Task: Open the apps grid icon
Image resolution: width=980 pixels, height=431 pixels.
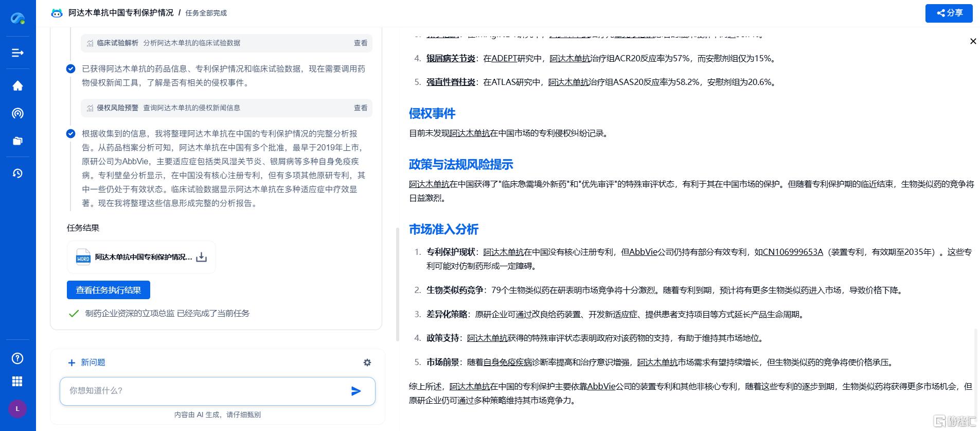Action: [17, 382]
